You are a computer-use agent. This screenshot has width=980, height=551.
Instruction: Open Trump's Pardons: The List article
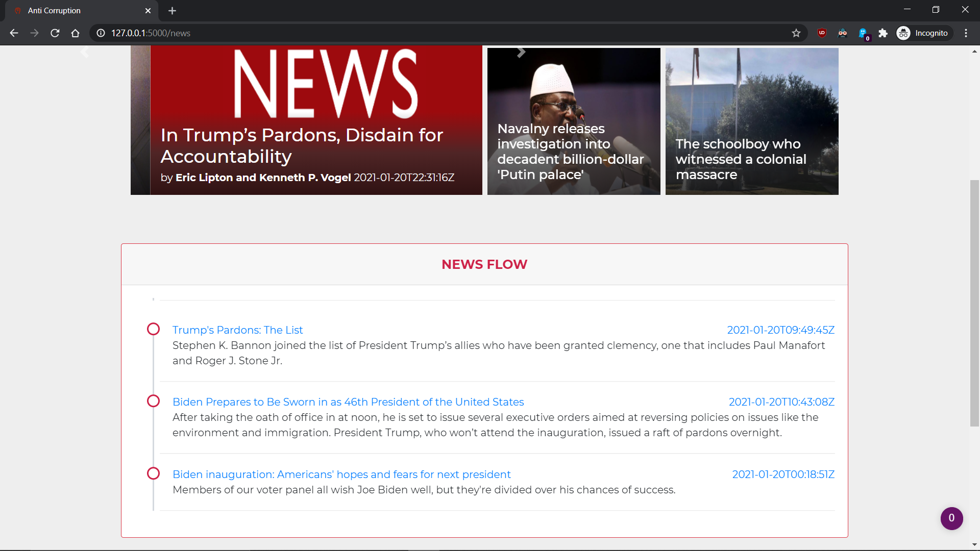coord(237,330)
